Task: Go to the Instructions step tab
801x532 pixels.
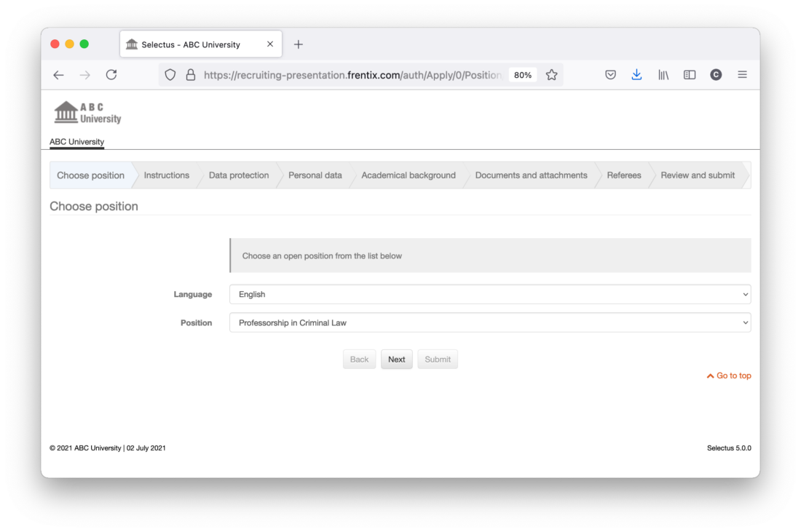Action: point(166,175)
